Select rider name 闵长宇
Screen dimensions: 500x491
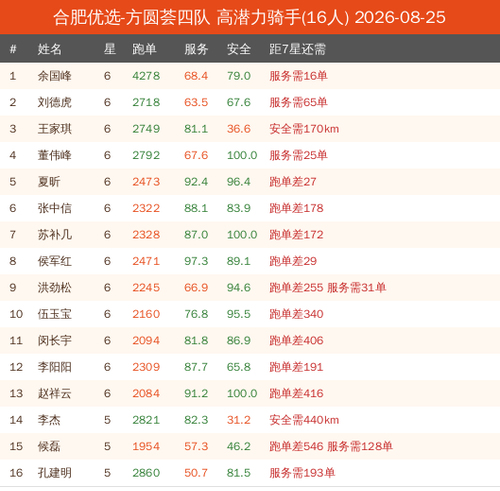55,341
